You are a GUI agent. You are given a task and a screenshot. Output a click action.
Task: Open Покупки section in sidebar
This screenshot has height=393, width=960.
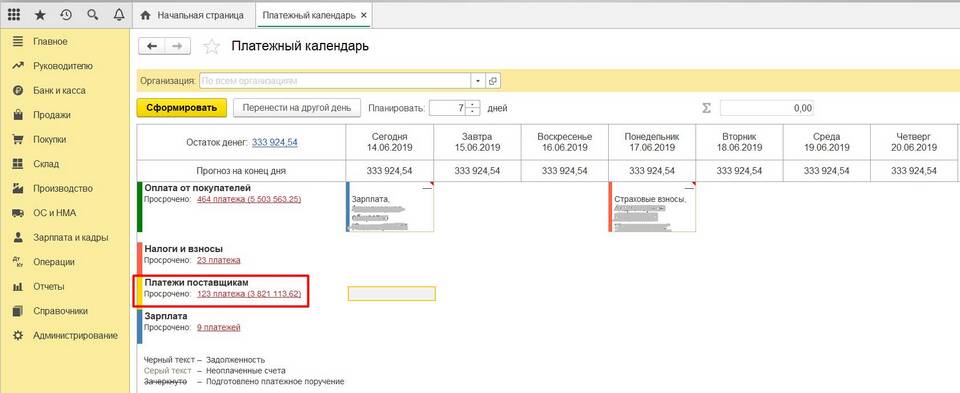point(50,140)
